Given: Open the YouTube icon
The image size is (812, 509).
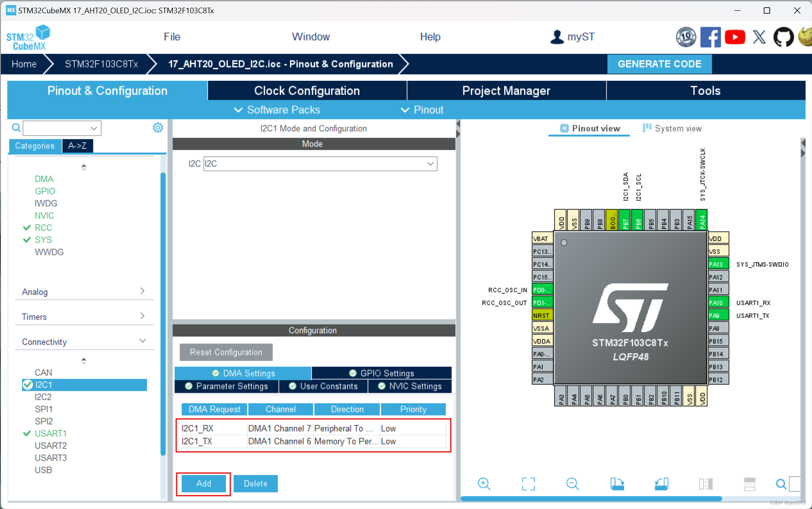Looking at the screenshot, I should pos(735,37).
